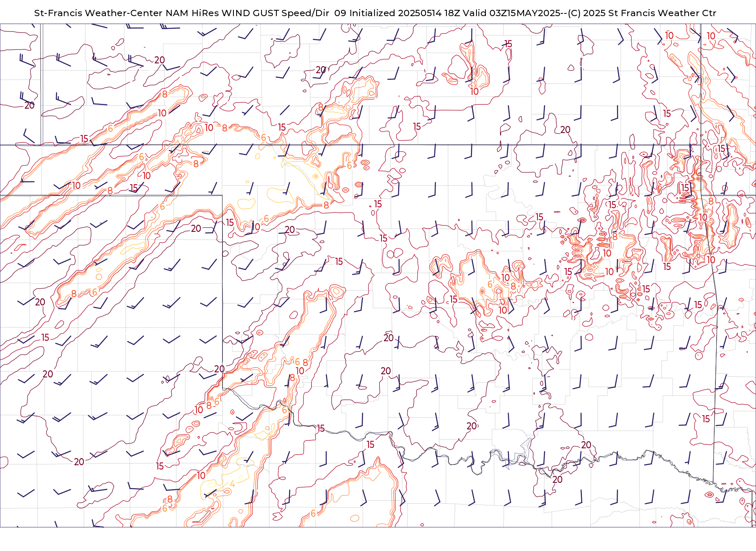
Task: Click 'NAM HiRes' in the map title
Action: click(x=192, y=13)
